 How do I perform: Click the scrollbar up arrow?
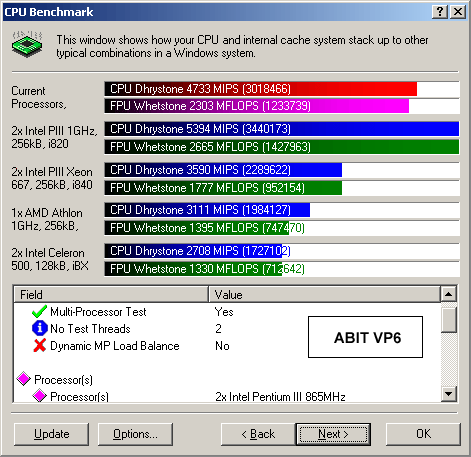[448, 294]
